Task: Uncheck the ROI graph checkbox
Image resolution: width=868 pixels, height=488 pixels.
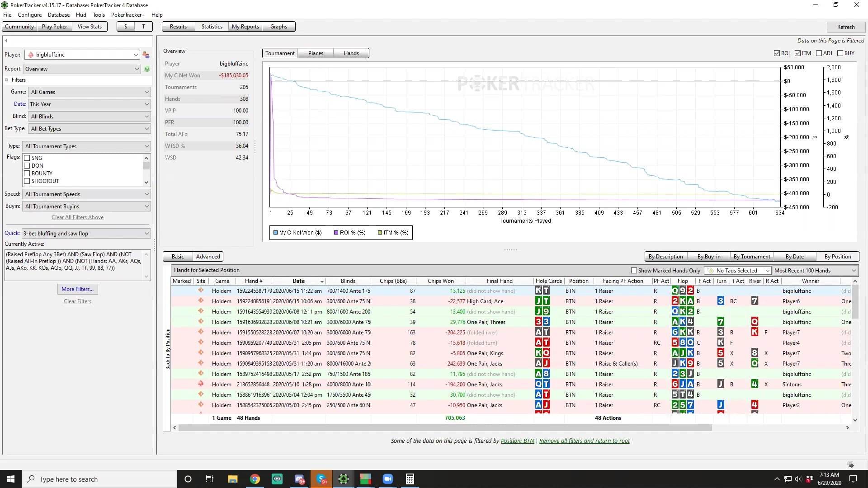Action: pos(777,53)
